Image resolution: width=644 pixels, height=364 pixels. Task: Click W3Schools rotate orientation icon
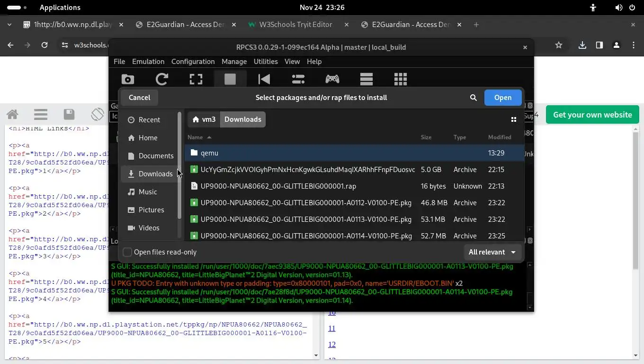coord(98,114)
